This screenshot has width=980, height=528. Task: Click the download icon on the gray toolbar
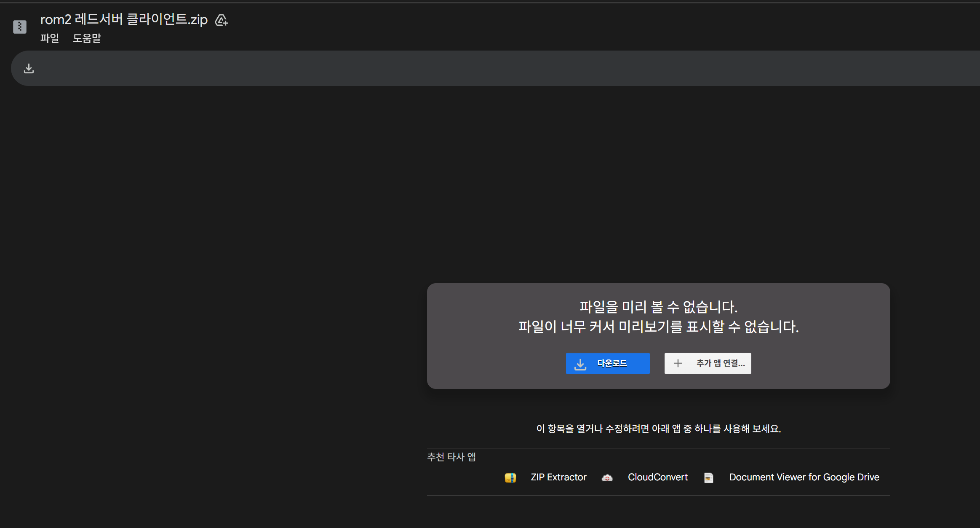tap(29, 68)
